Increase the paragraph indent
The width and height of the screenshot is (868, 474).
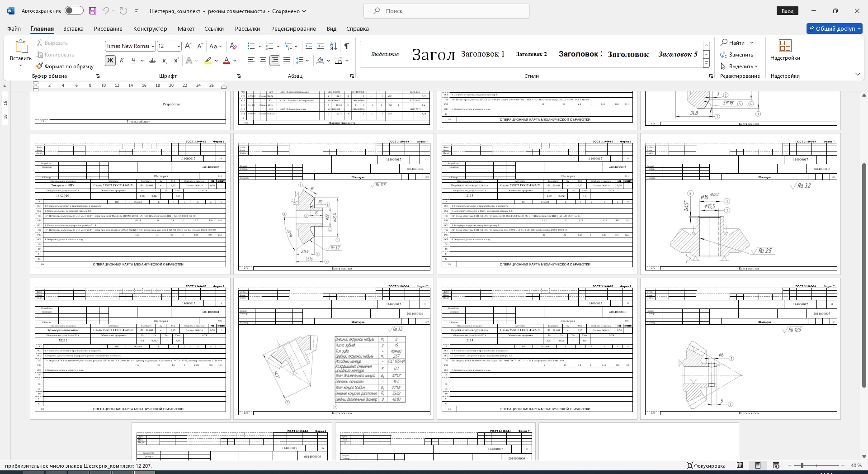pos(321,46)
